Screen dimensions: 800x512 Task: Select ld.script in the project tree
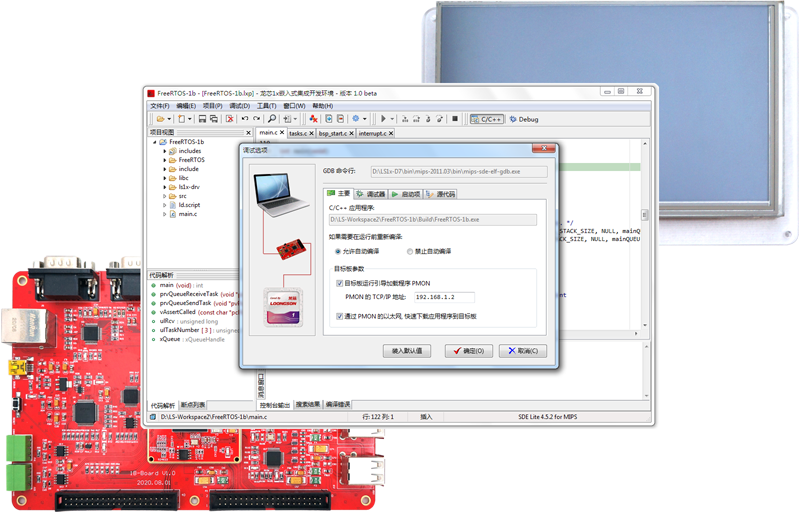tap(189, 205)
